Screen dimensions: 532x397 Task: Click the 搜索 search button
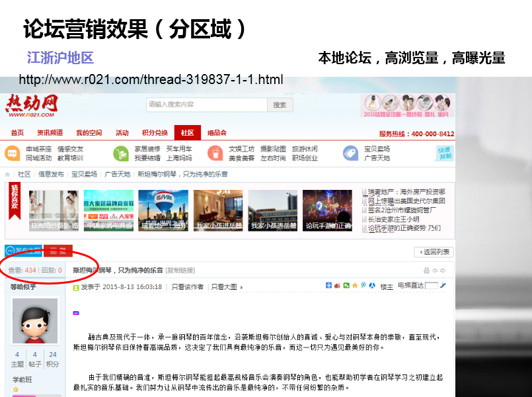coord(280,105)
